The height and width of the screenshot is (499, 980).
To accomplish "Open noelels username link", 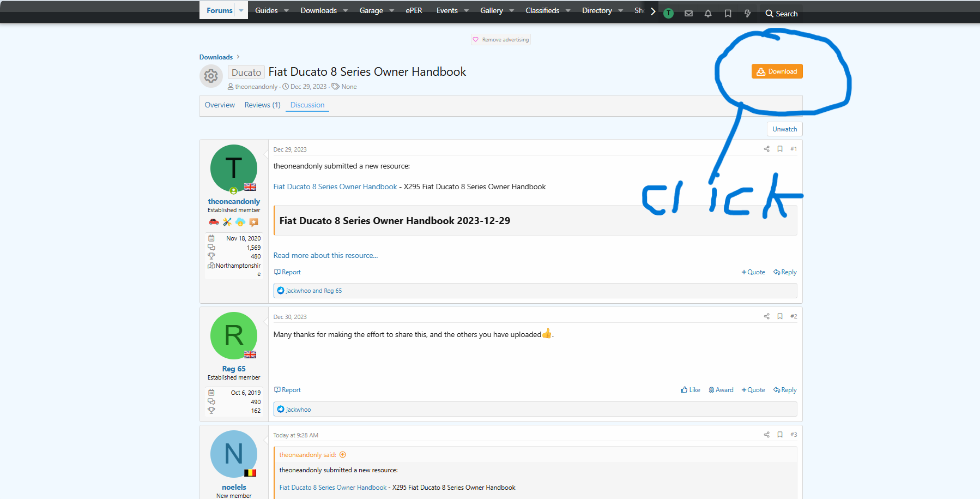I will tap(234, 487).
